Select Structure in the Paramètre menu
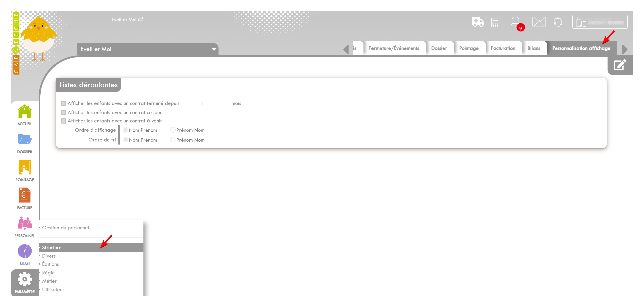 pyautogui.click(x=91, y=247)
